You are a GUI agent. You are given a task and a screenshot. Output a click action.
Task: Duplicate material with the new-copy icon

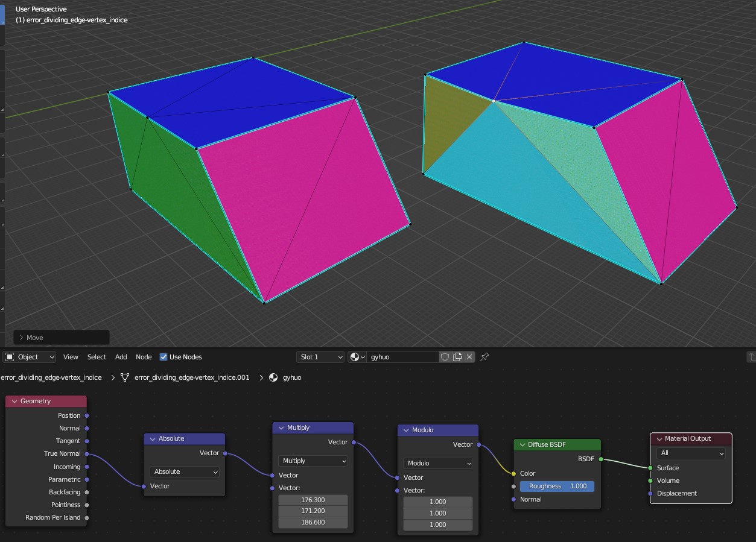[457, 357]
